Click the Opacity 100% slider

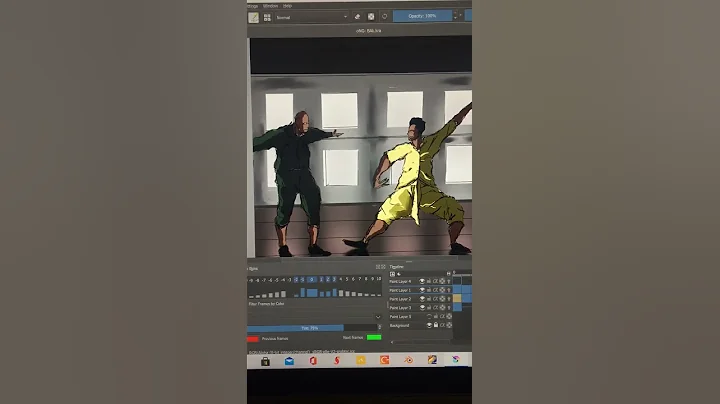tap(422, 16)
